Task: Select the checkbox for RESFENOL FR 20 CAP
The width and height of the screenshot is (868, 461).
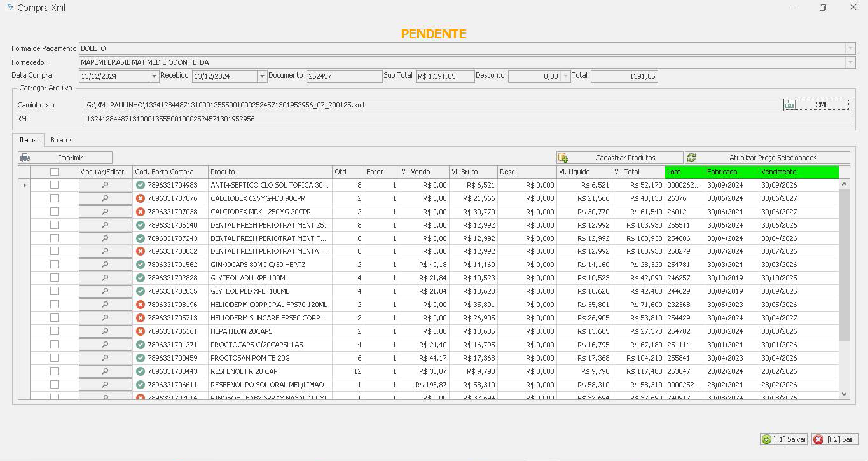Action: pos(54,371)
